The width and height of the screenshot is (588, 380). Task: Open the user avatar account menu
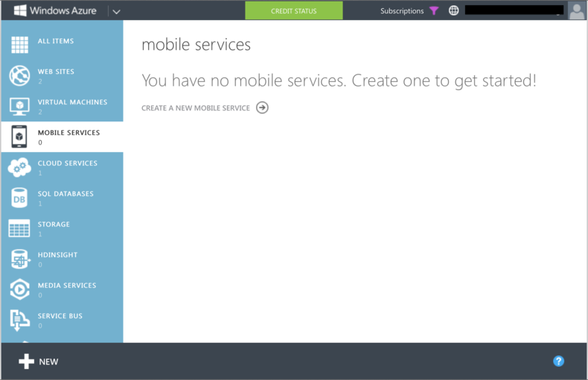(577, 10)
